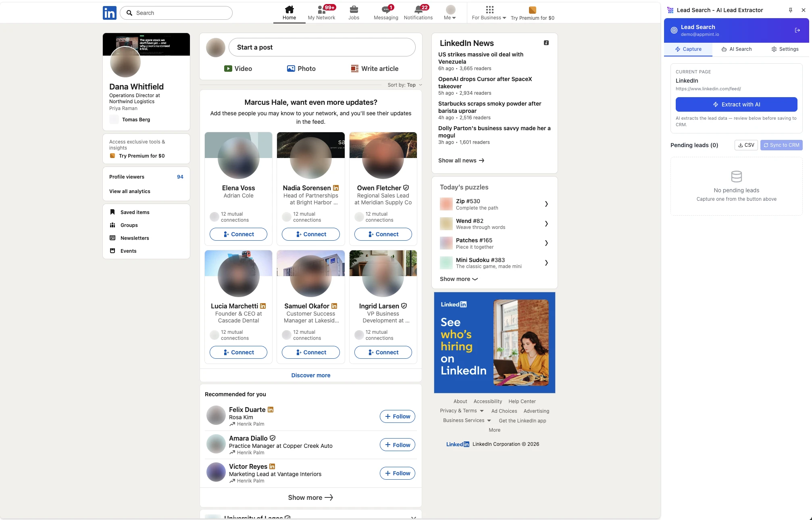The image size is (812, 520).
Task: Open Saved items bookmark
Action: click(x=112, y=212)
